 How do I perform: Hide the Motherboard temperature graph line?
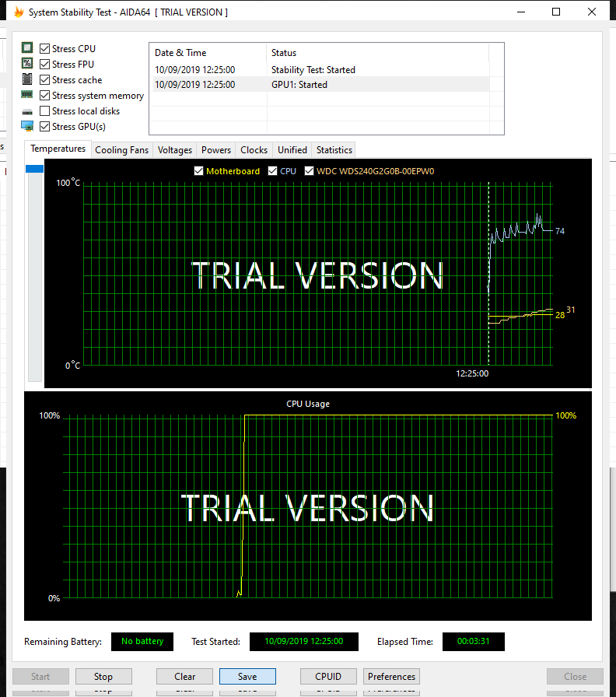[x=198, y=171]
